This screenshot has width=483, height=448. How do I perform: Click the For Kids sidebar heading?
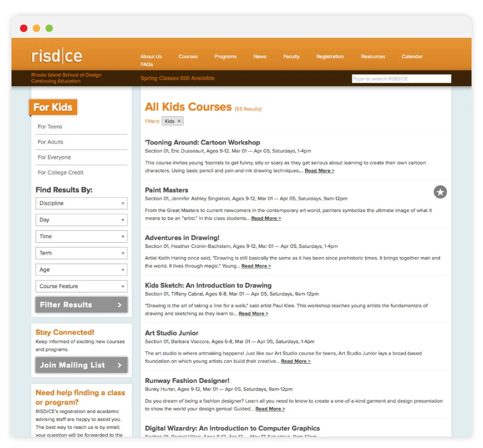pyautogui.click(x=53, y=107)
